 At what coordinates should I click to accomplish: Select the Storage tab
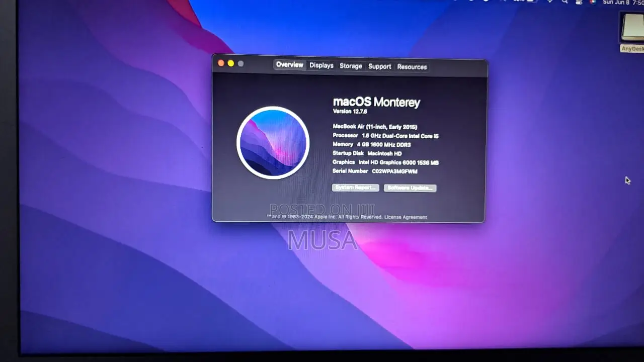click(351, 66)
